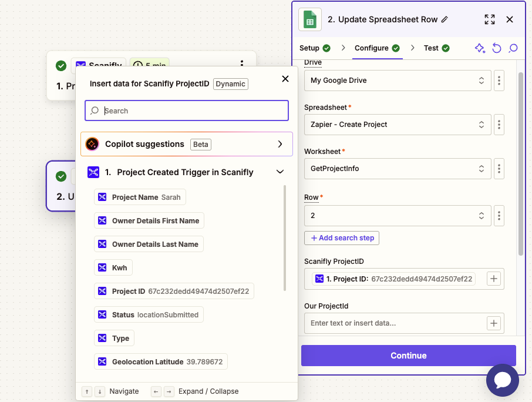Open Row field three-dot options
Image resolution: width=532 pixels, height=402 pixels.
(499, 216)
